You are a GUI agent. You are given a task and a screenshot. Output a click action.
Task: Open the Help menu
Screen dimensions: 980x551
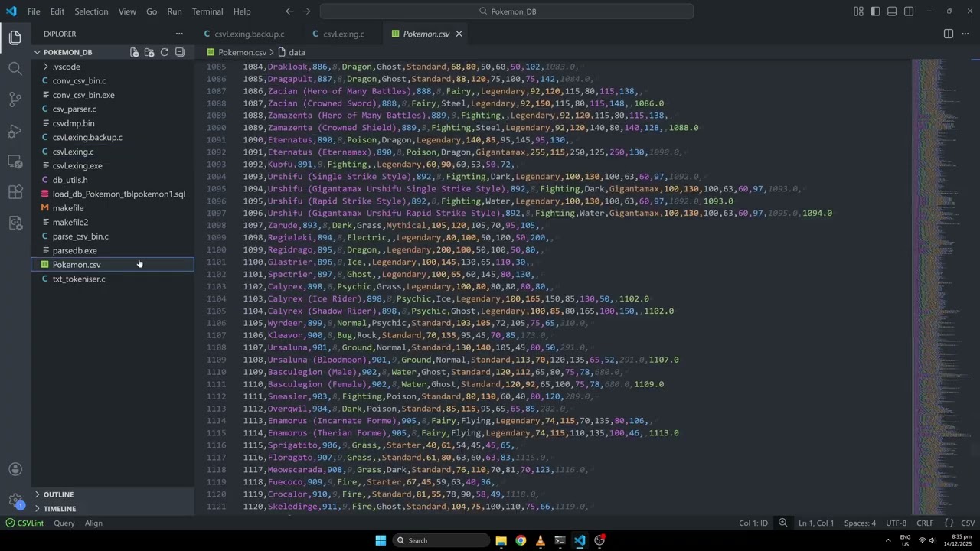coord(242,11)
